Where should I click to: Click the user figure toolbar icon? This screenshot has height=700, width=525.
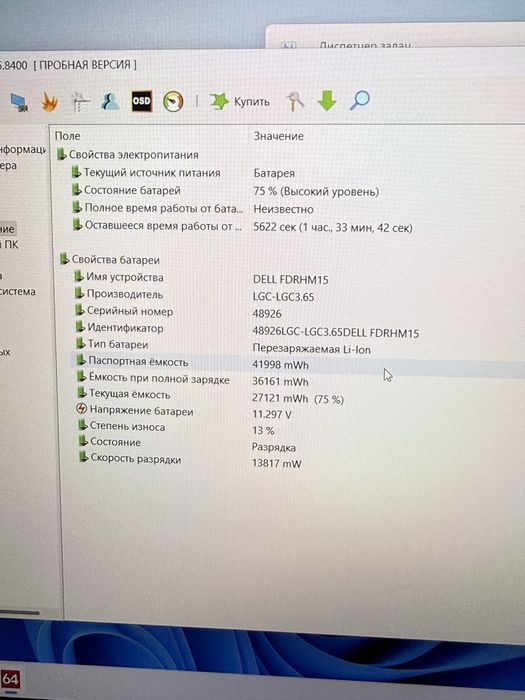coord(110,101)
